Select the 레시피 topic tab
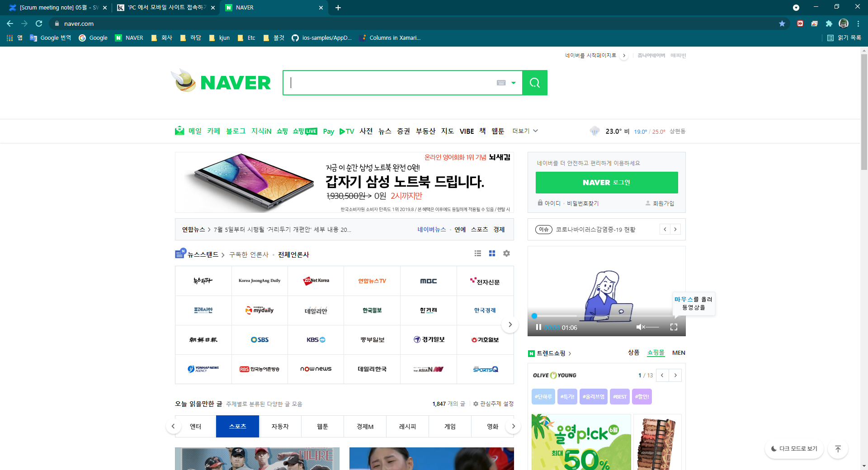 (407, 427)
